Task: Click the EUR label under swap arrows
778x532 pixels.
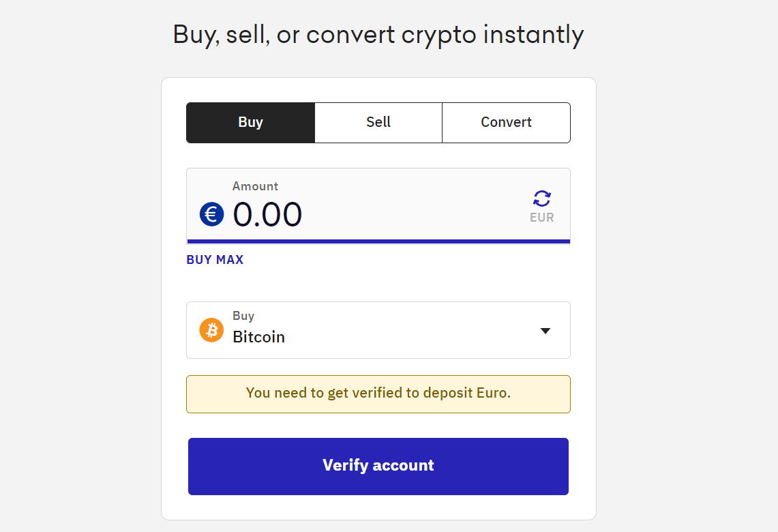Action: click(542, 218)
